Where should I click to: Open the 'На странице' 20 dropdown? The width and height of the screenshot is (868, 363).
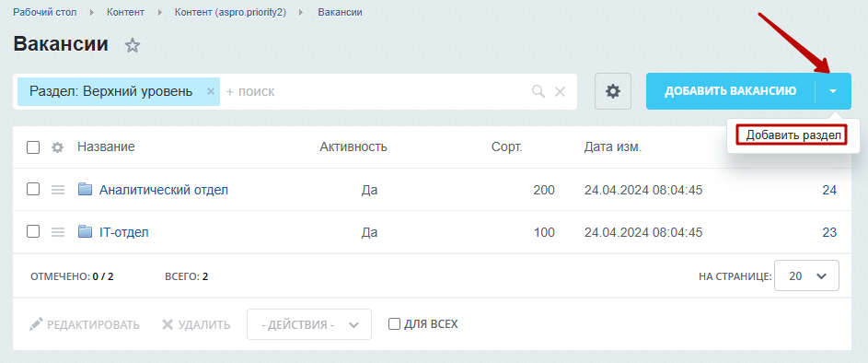tap(806, 275)
